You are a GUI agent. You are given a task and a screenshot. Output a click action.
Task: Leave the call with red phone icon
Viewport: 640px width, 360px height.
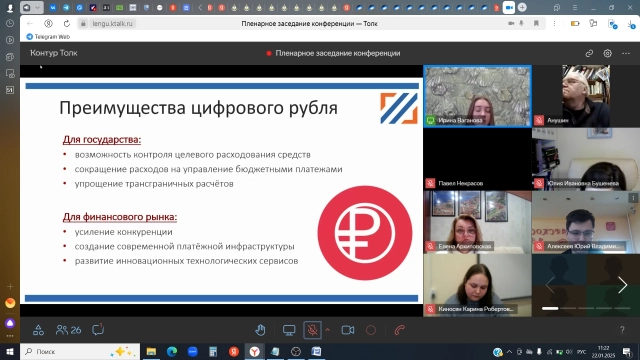tap(400, 330)
